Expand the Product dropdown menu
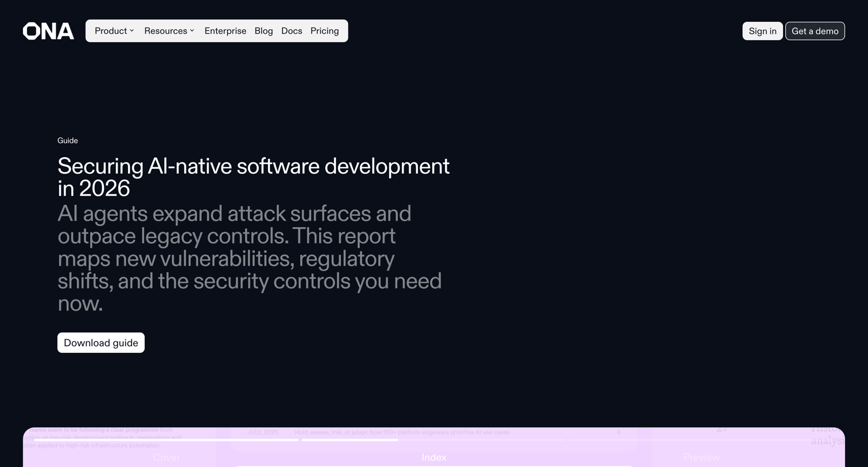This screenshot has height=467, width=868. (114, 31)
